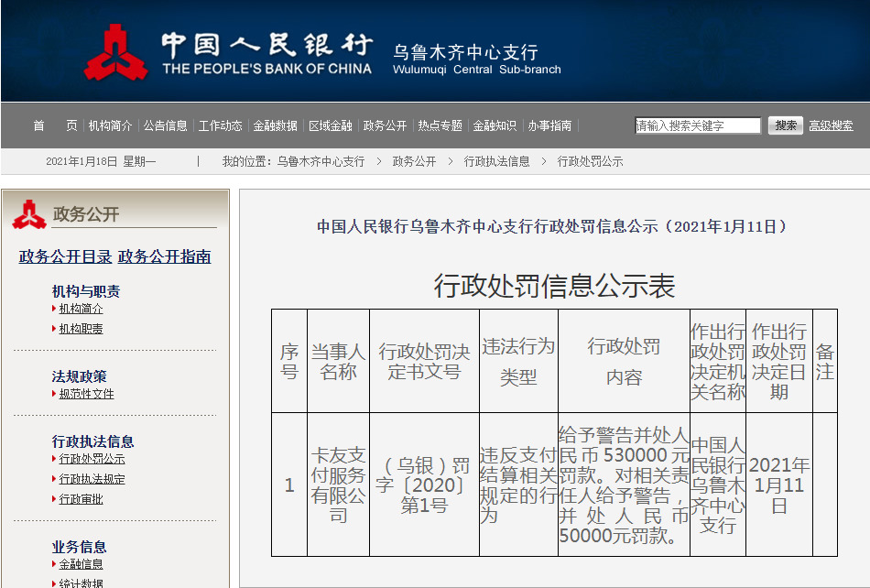Click the 法规政策 sidebar heading

click(x=80, y=376)
